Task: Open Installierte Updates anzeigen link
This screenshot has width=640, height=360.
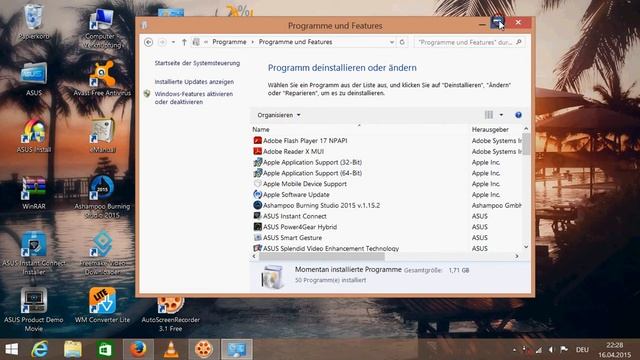Action: (x=194, y=82)
